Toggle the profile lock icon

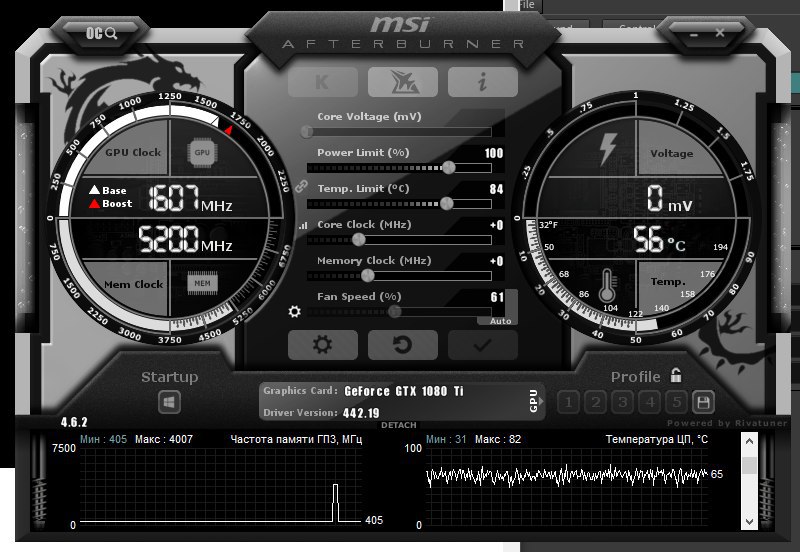point(676,375)
